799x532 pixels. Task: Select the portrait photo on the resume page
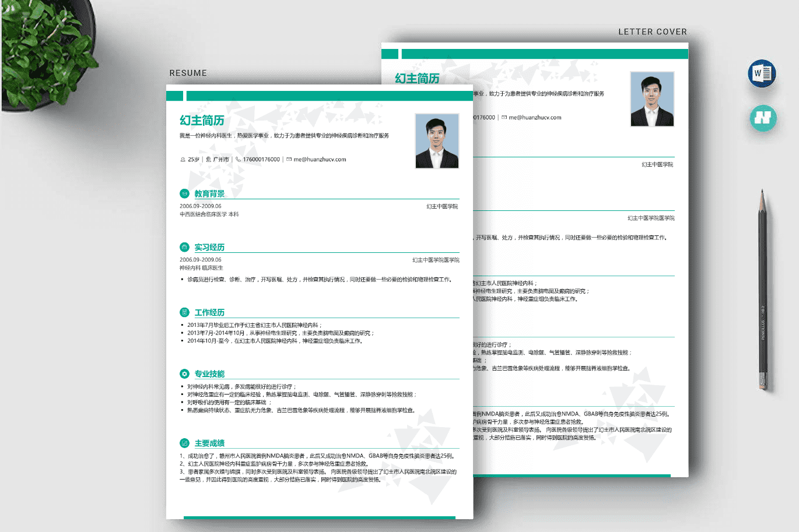437,141
